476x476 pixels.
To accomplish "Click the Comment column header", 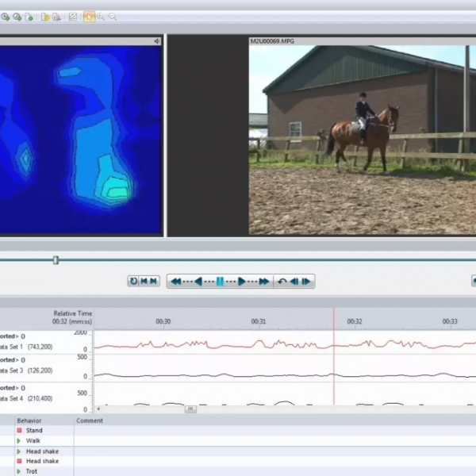I will pos(90,420).
